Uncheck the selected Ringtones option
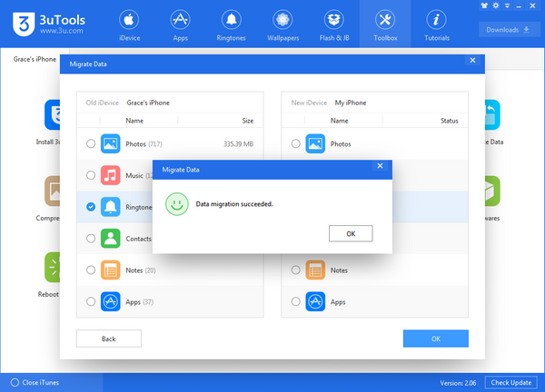545x392 pixels. point(90,207)
